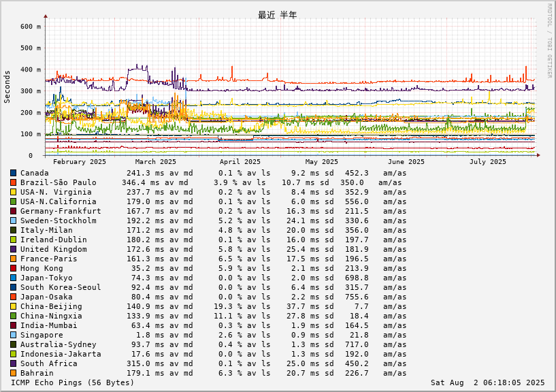Click the Ireland-Dublin legend swatch
The width and height of the screenshot is (556, 392).
click(13, 240)
